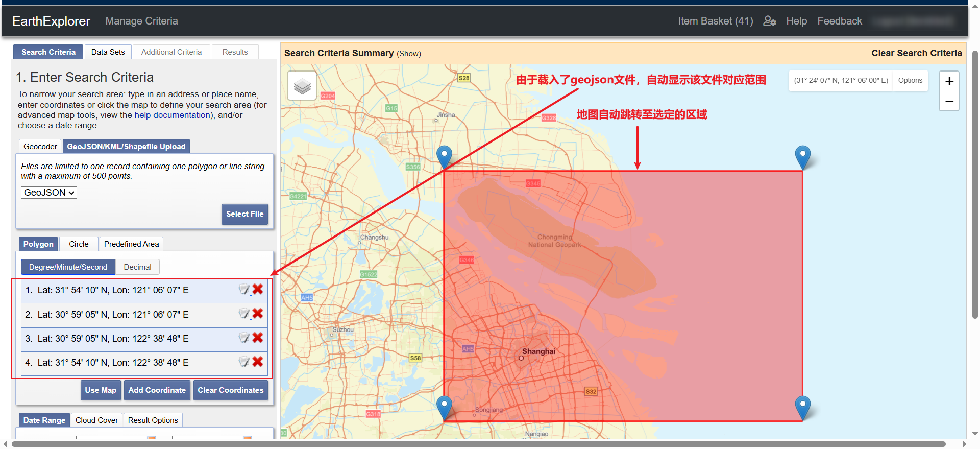Screen dimensions: 980x449
Task: Delete coordinate 3 using red X
Action: click(258, 338)
